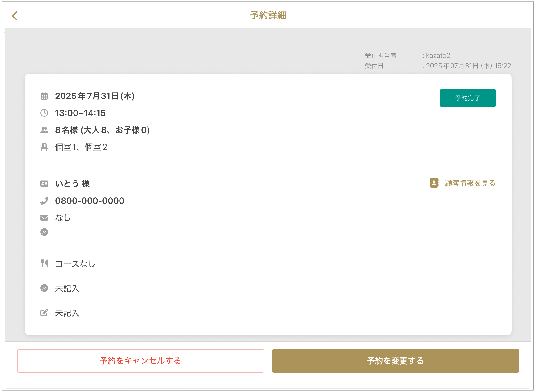Click the sad face icon below email row
This screenshot has width=535, height=392.
pyautogui.click(x=44, y=232)
